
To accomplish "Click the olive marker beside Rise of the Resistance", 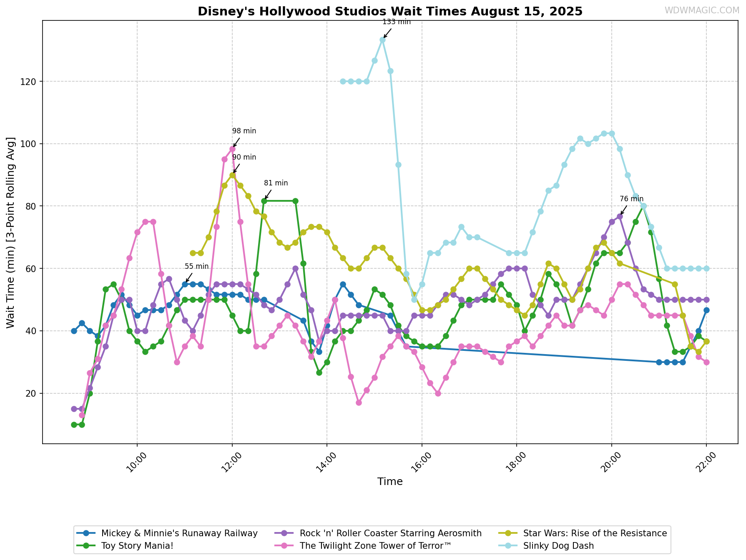I will (508, 533).
